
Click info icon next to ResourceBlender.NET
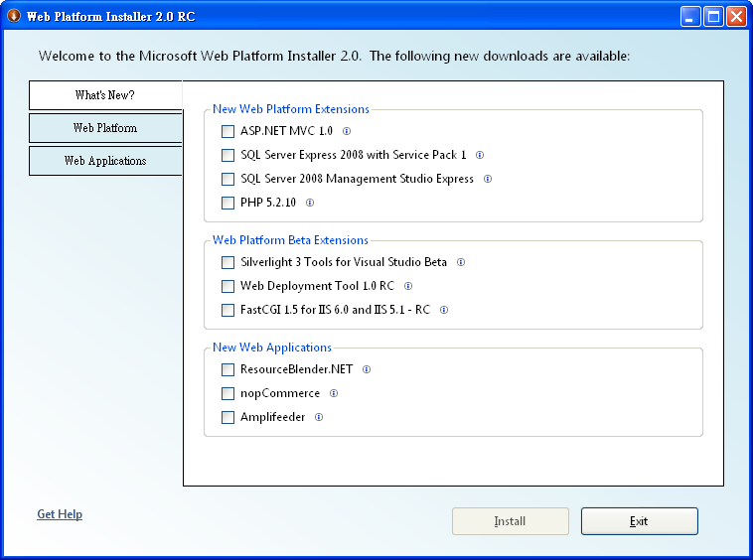[367, 369]
